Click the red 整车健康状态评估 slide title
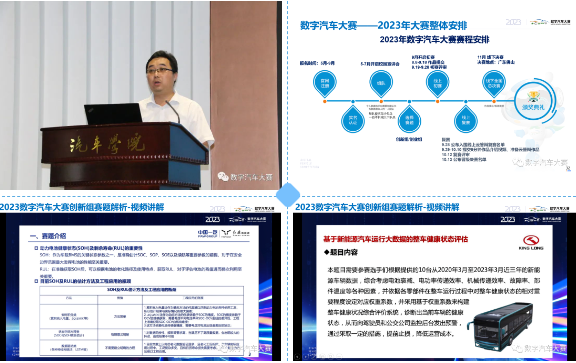 (396, 239)
